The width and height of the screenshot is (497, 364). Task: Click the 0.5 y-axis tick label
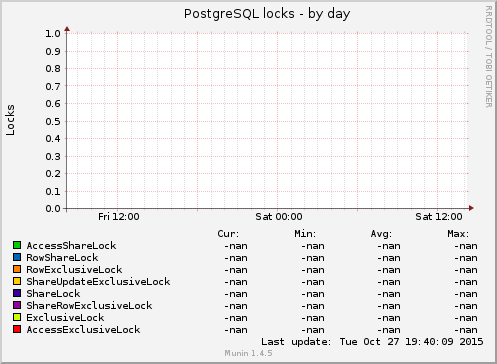53,121
